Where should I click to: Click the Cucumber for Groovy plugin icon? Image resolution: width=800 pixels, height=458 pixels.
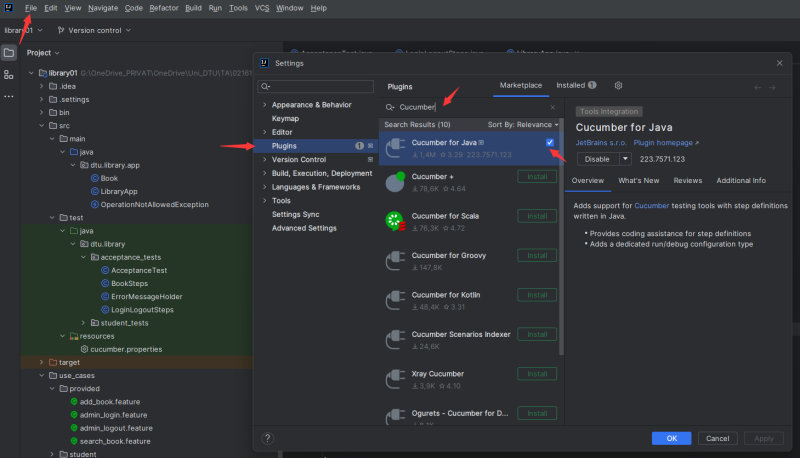[x=395, y=261]
